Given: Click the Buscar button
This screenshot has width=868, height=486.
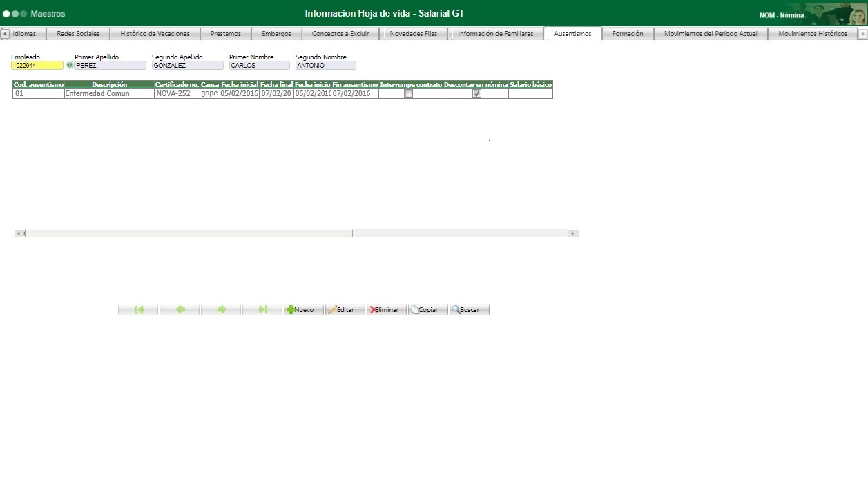Looking at the screenshot, I should (470, 310).
